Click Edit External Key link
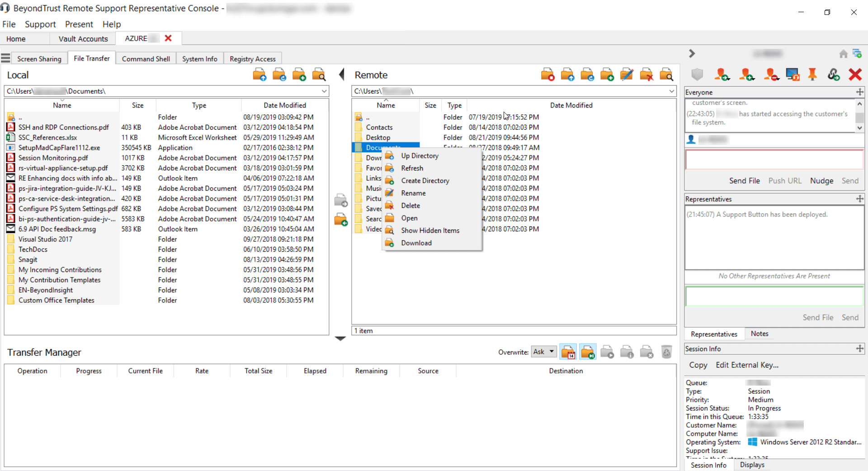The image size is (868, 471). click(747, 365)
